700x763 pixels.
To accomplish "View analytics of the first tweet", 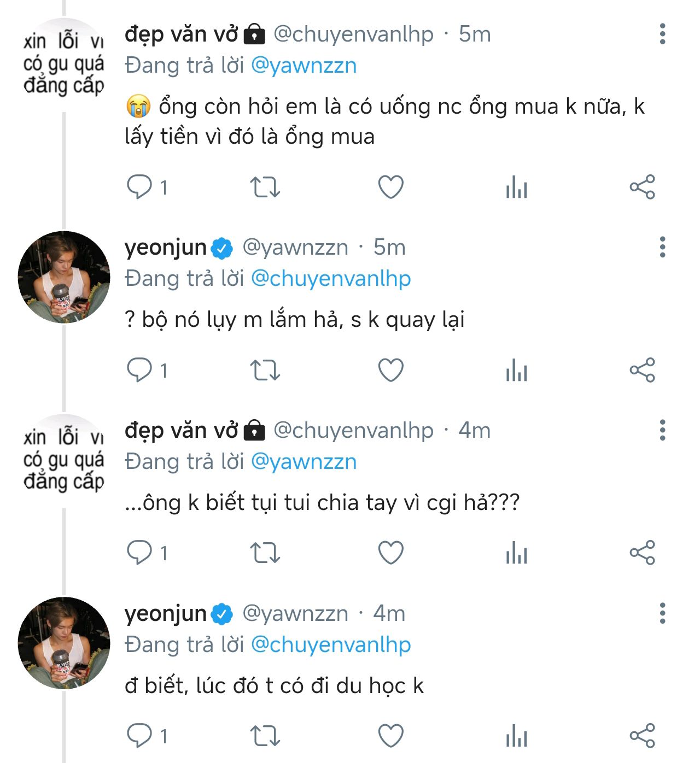I will pos(516,187).
